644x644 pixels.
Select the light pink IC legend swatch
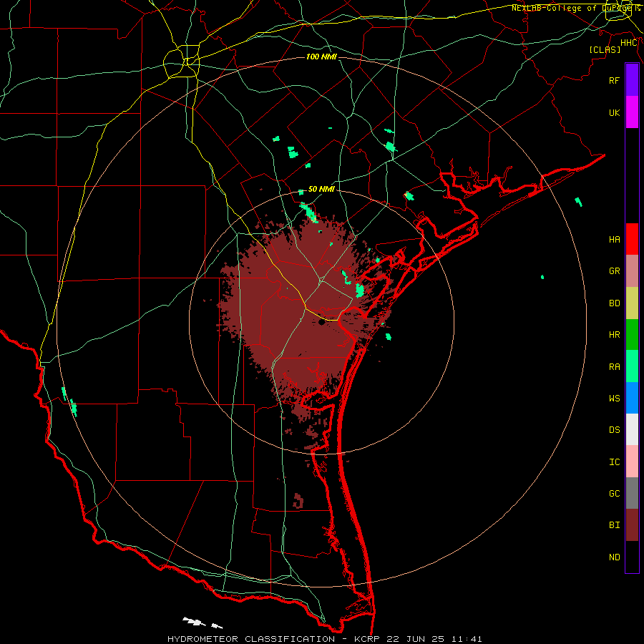pyautogui.click(x=632, y=462)
